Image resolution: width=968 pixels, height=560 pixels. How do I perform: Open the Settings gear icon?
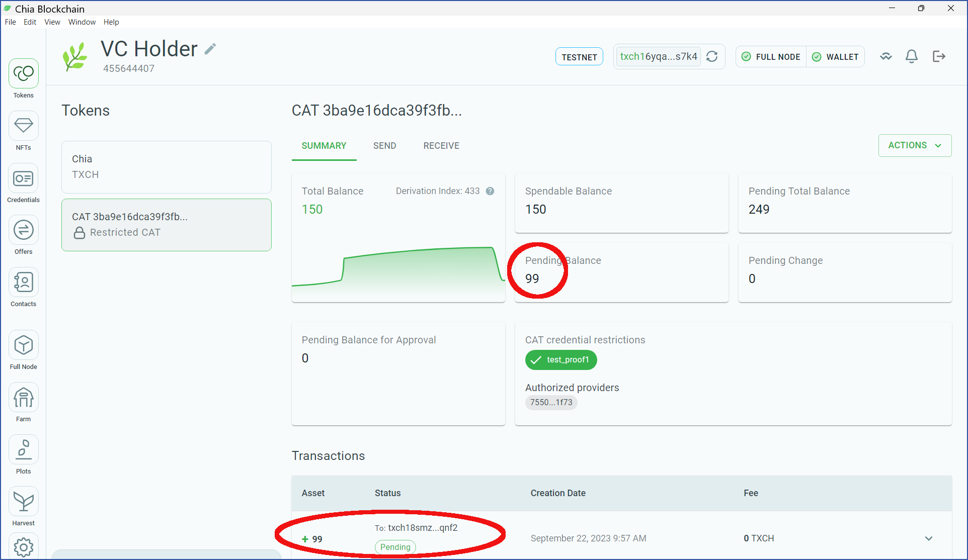point(24,547)
